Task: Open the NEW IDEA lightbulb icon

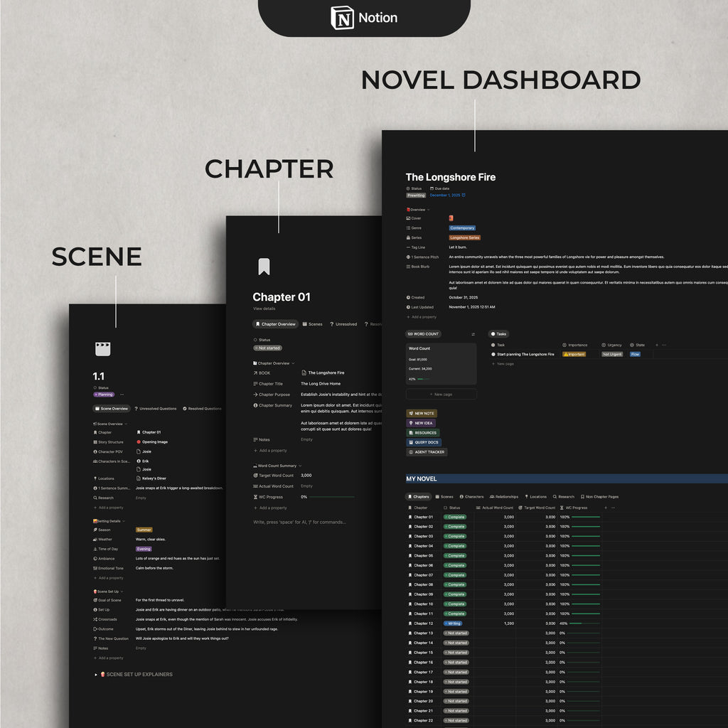Action: (411, 423)
